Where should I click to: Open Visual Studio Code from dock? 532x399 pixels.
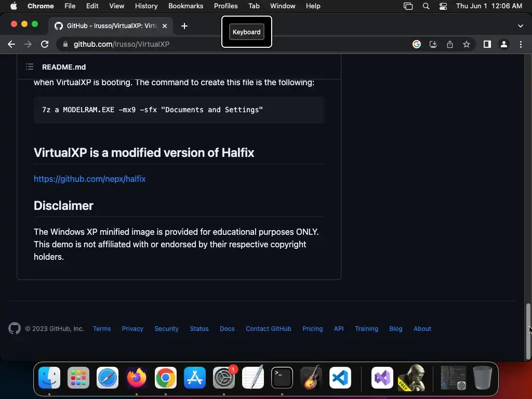coord(340,378)
